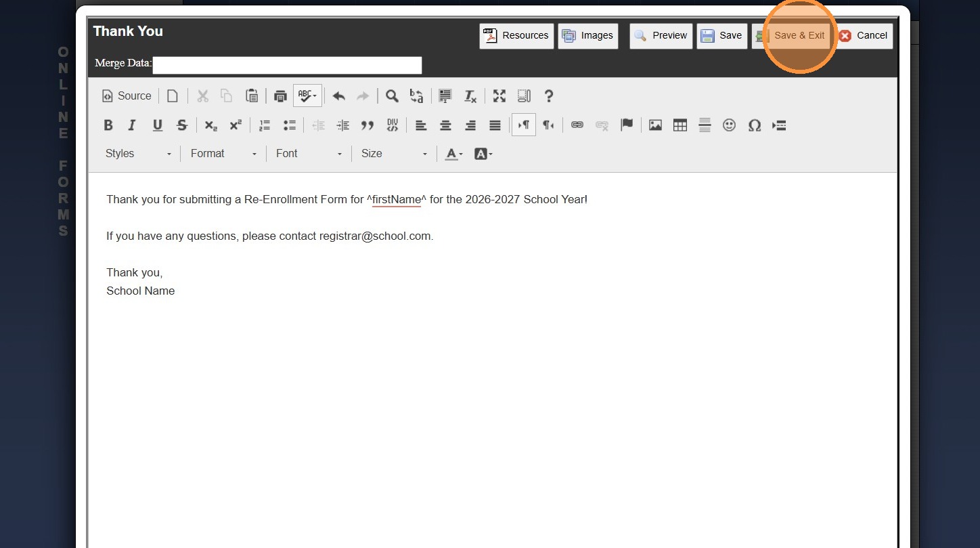980x548 pixels.
Task: Insert a numbered list
Action: tap(265, 125)
